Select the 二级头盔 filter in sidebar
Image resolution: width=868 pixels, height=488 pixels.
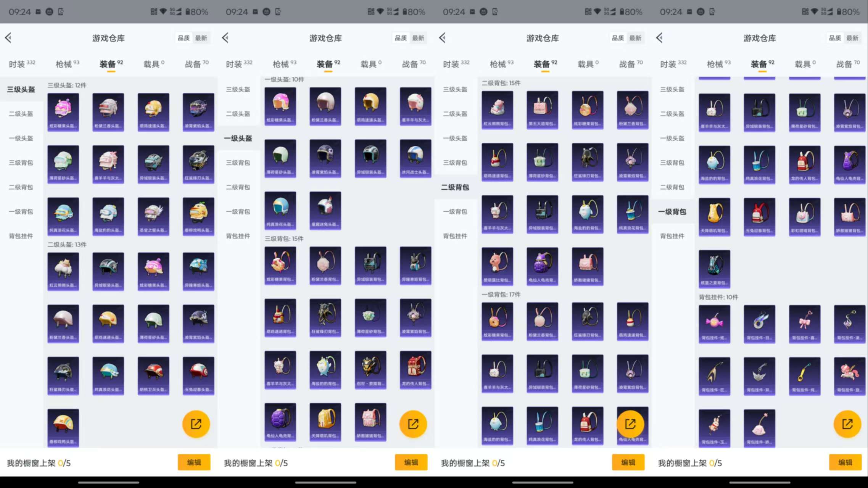(20, 114)
